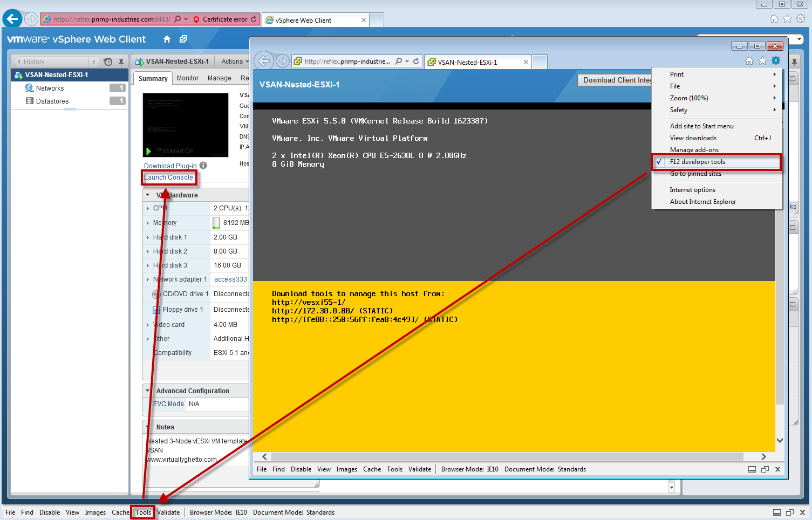Click the Launch Console link
Image resolution: width=812 pixels, height=520 pixels.
[168, 177]
